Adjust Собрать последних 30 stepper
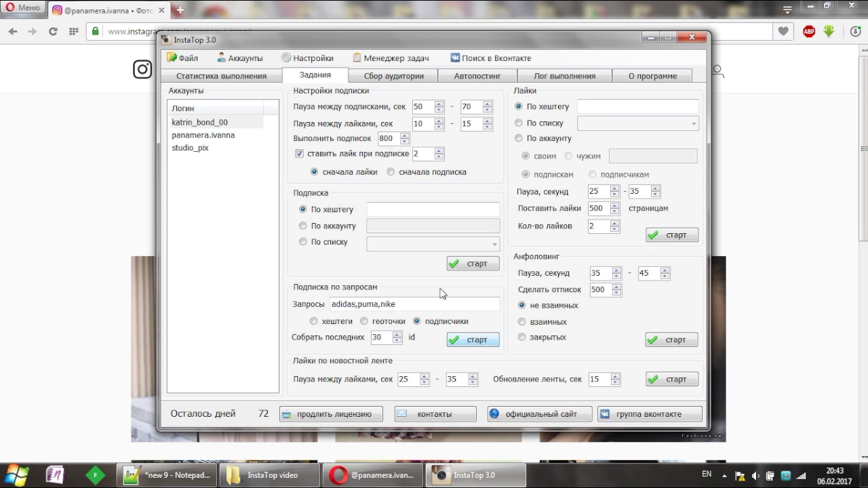 click(397, 338)
